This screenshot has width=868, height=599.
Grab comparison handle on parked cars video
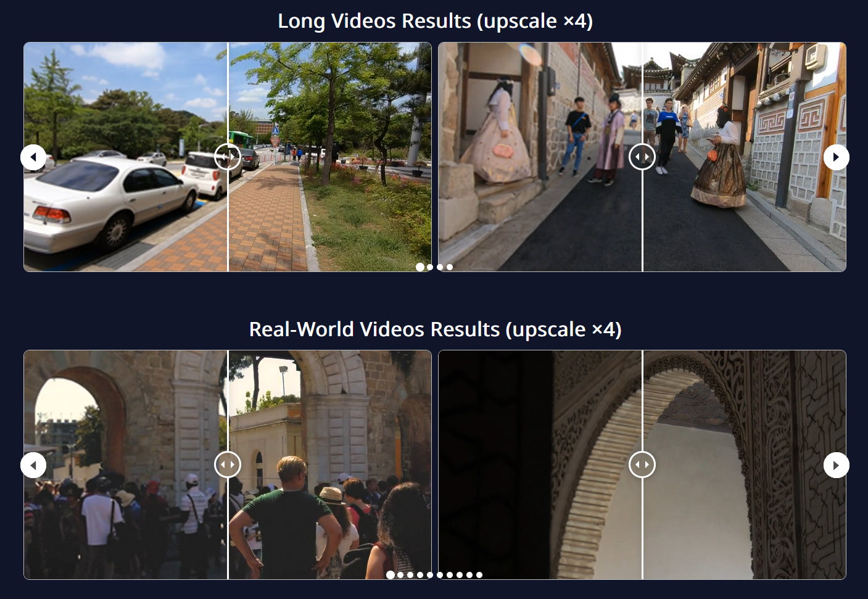(228, 157)
